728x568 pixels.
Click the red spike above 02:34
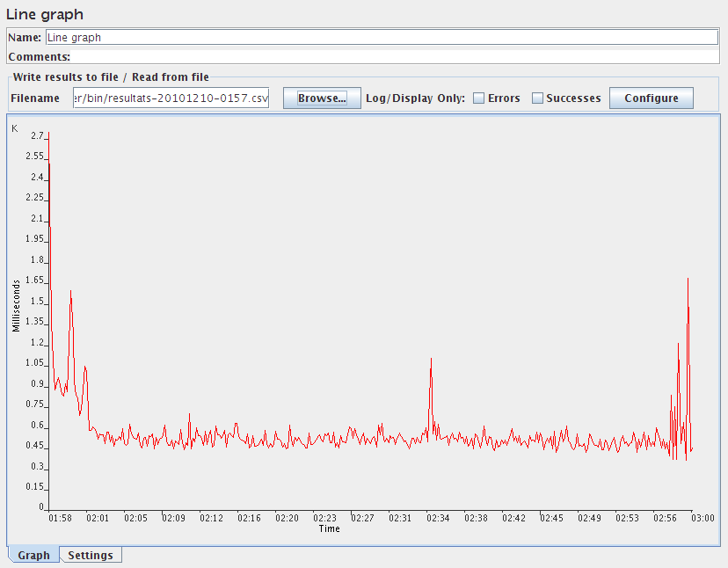coord(431,360)
